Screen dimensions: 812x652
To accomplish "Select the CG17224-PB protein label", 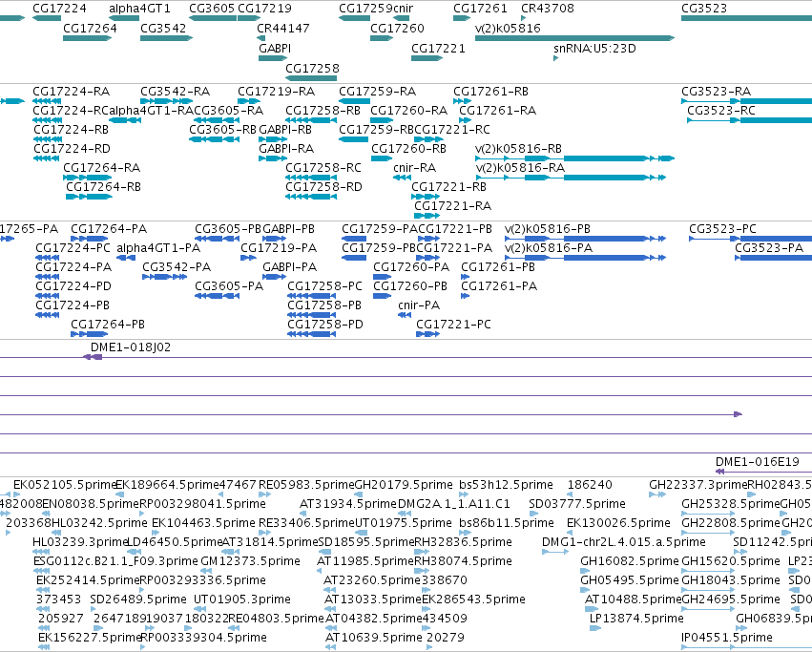I will coord(73,305).
